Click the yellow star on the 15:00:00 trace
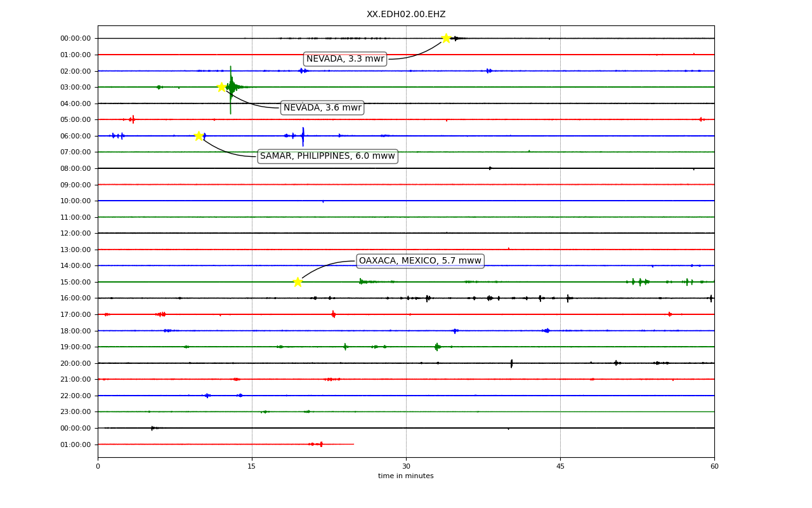 (x=298, y=282)
